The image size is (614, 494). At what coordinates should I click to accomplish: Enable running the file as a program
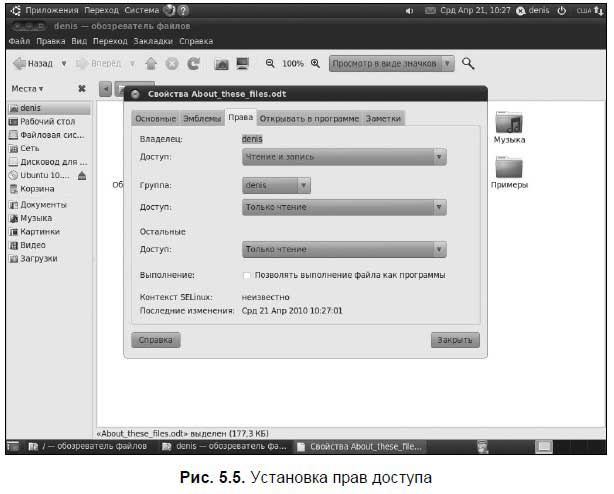point(247,275)
